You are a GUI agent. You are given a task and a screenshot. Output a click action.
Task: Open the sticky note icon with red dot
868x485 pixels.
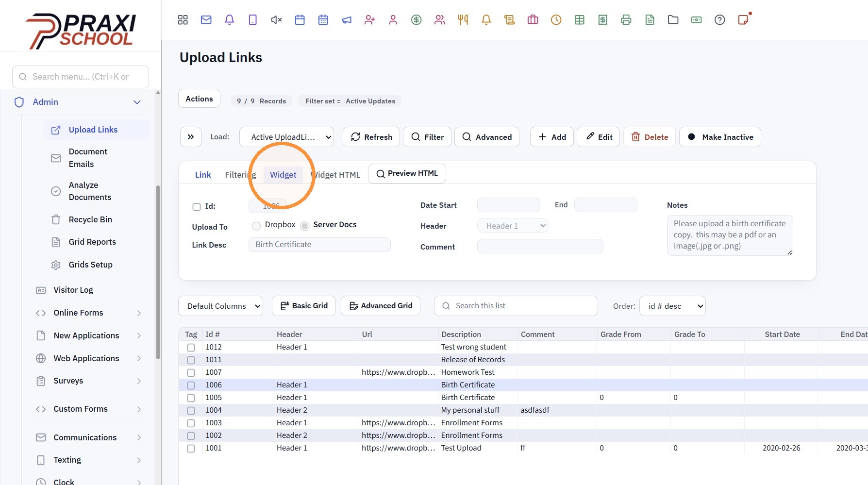744,19
